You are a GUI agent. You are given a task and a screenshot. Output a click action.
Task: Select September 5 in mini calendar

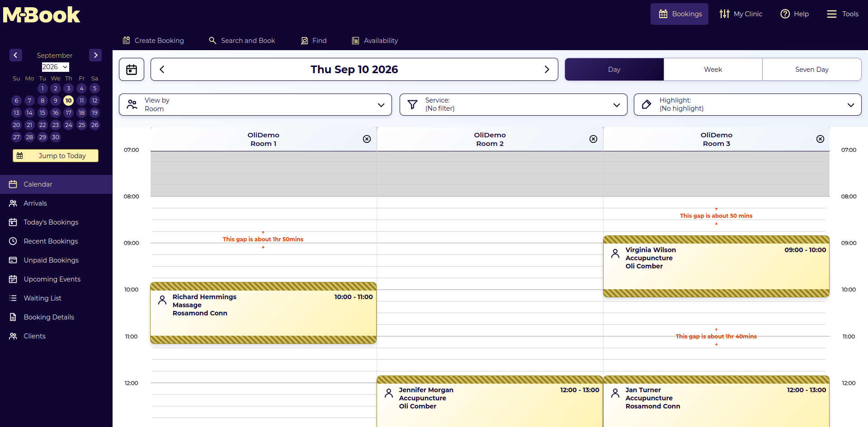pyautogui.click(x=95, y=89)
